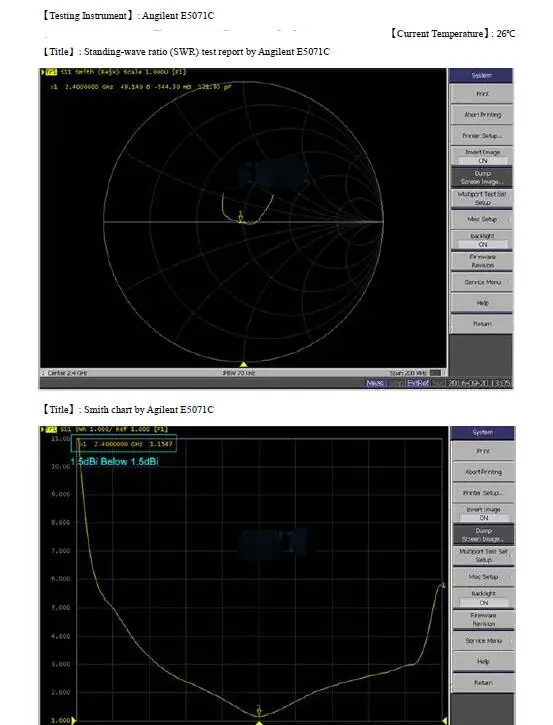Screen dimensions: 553x725
Task: Expand Misc Setup in the lower SWR screenshot
Action: [x=483, y=577]
